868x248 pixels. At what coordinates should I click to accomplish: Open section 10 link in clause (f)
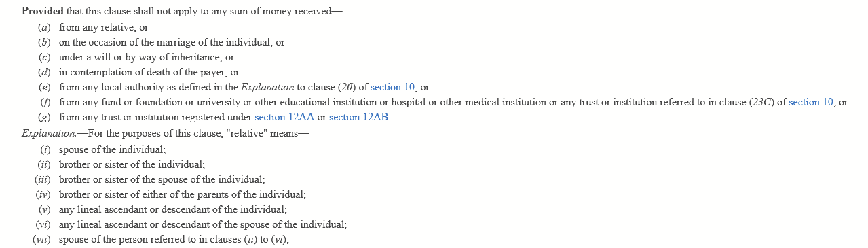point(813,102)
